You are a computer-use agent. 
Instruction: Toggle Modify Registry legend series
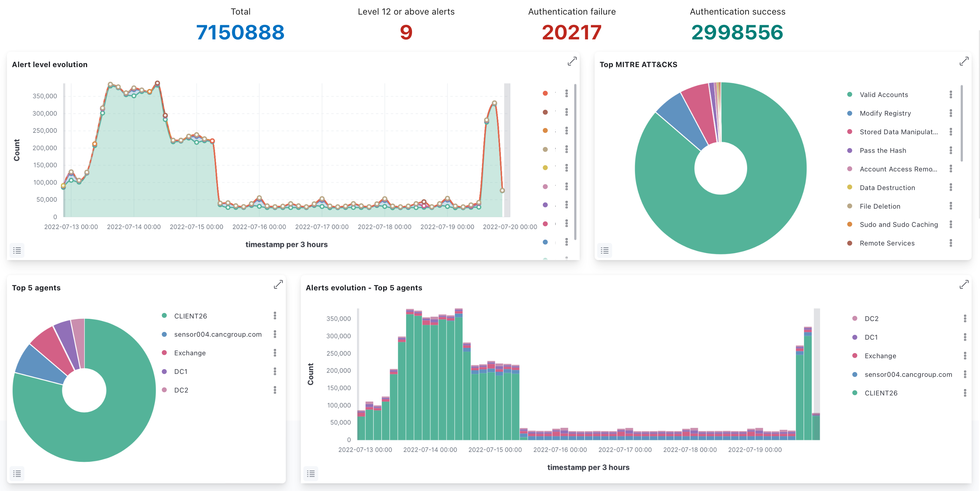click(885, 113)
